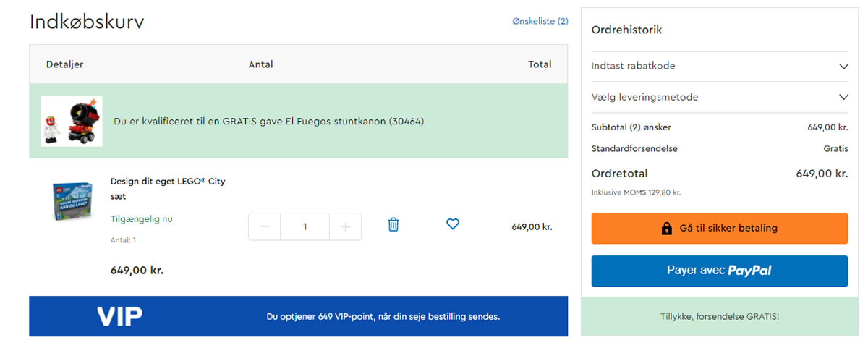Viewport: 868px width, 348px height.
Task: Click the 649 VIP-point earnings message
Action: [x=383, y=316]
